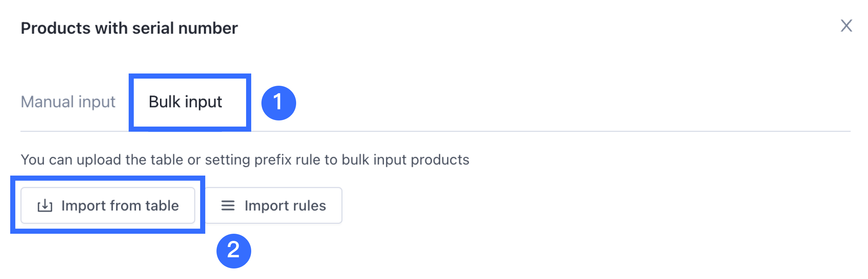This screenshot has height=279, width=868.
Task: Switch to the Manual input tab
Action: (68, 102)
